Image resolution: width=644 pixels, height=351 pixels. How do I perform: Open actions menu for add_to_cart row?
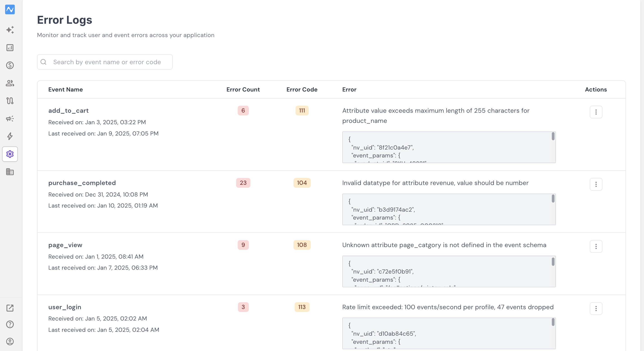click(596, 112)
